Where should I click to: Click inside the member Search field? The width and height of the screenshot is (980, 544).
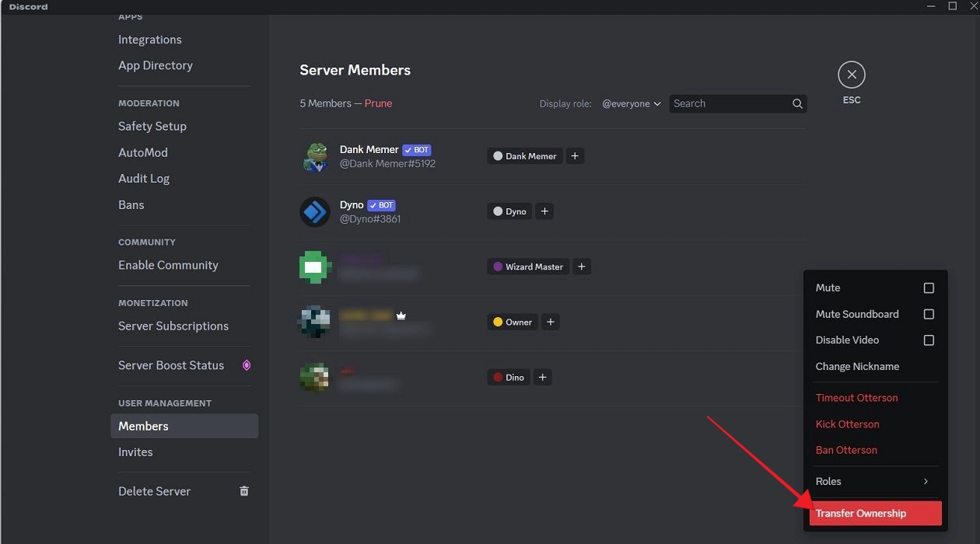coord(723,103)
